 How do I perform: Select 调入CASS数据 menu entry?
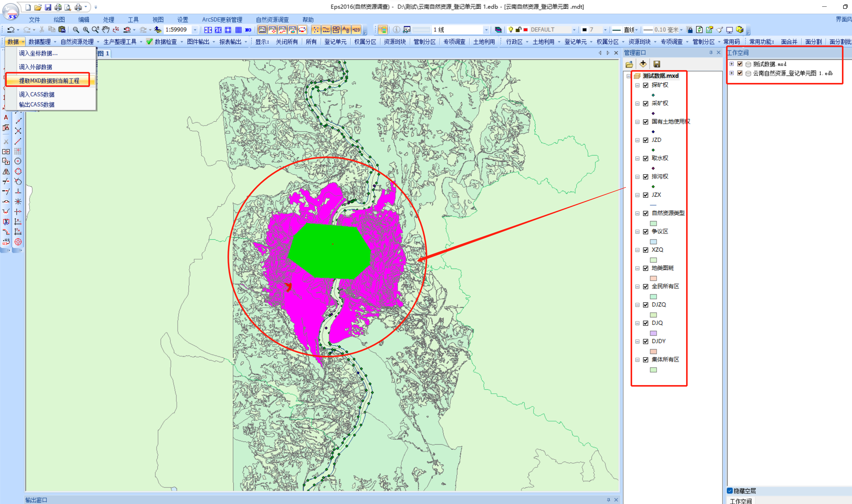coord(36,95)
